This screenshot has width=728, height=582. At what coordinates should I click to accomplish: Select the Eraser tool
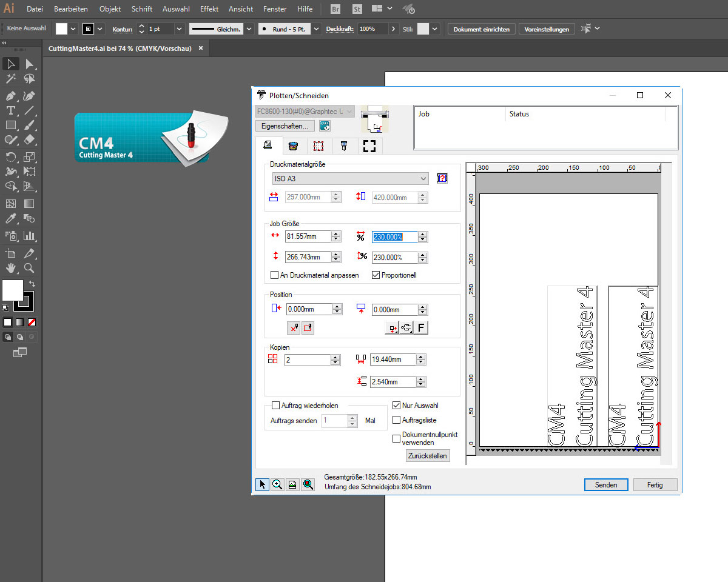click(29, 139)
